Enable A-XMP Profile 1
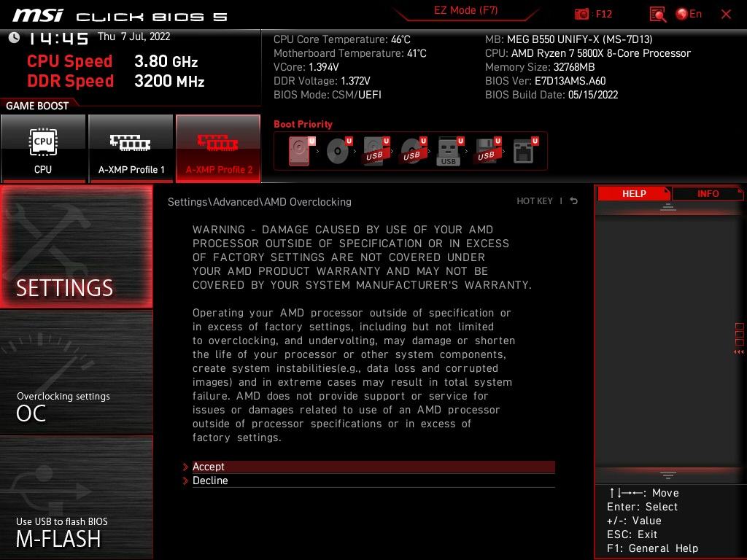747x560 pixels. (x=131, y=148)
